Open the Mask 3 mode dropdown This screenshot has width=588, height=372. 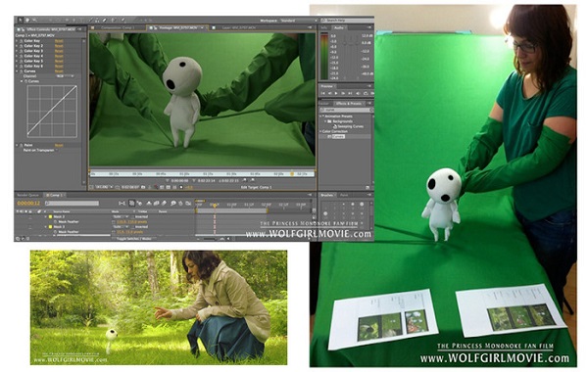click(122, 227)
